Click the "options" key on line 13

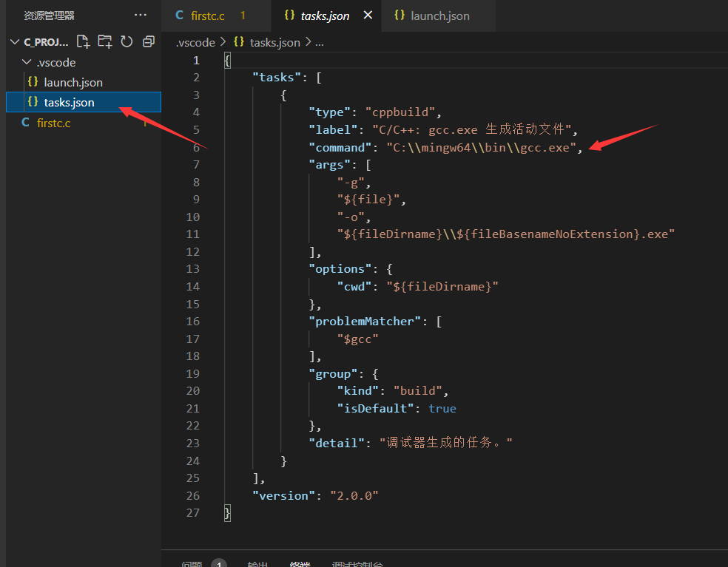[340, 269]
